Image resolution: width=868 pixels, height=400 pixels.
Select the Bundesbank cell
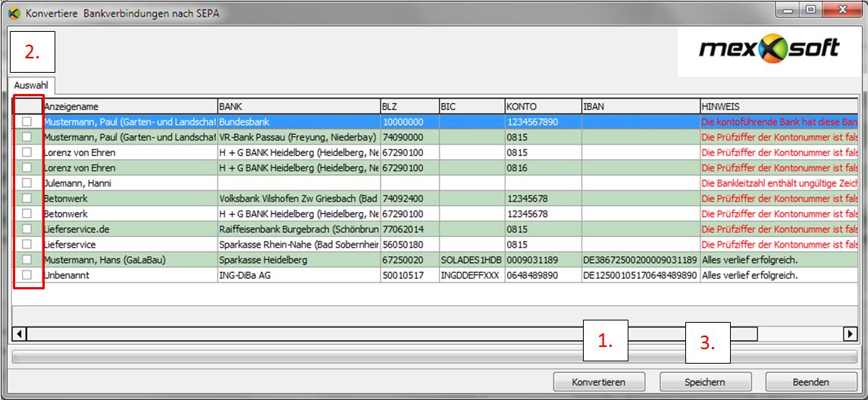(x=299, y=121)
